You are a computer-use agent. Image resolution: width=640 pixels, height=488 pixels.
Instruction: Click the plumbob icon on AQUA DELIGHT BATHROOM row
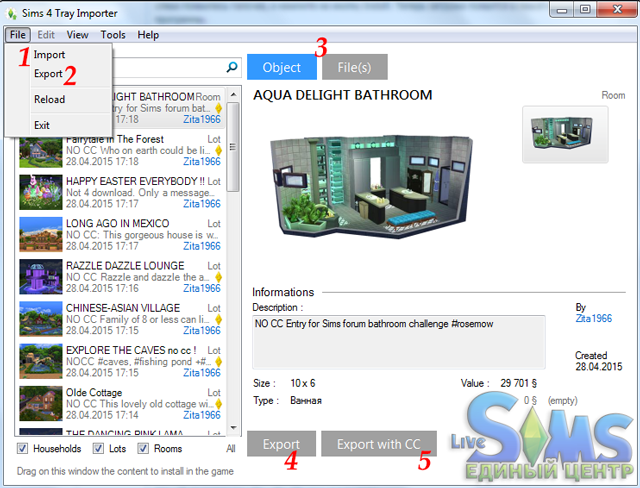218,109
